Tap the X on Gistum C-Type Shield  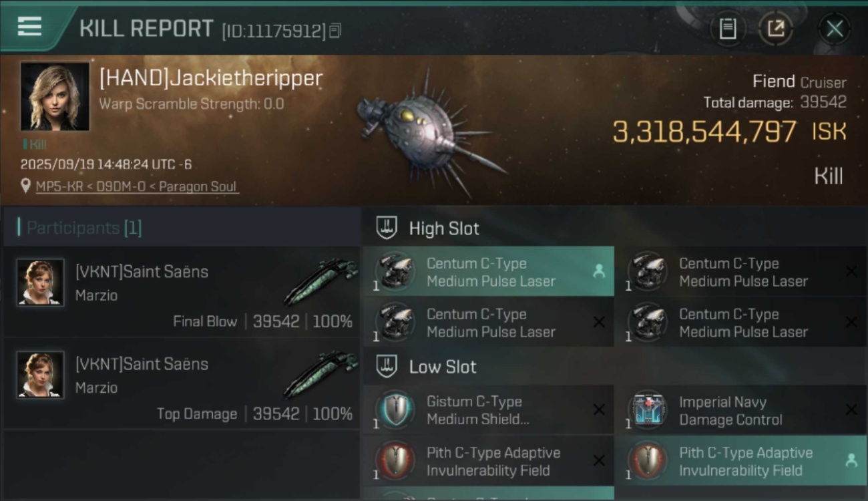(598, 409)
